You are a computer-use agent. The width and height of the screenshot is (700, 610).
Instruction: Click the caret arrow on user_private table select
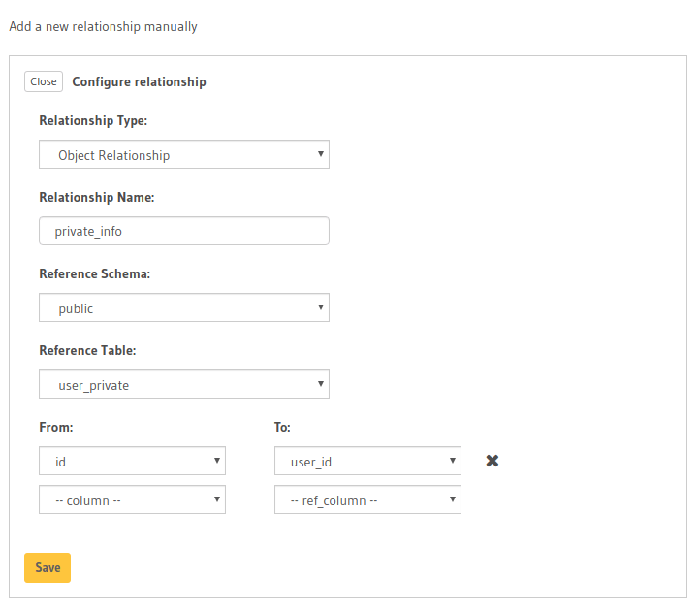click(x=320, y=384)
